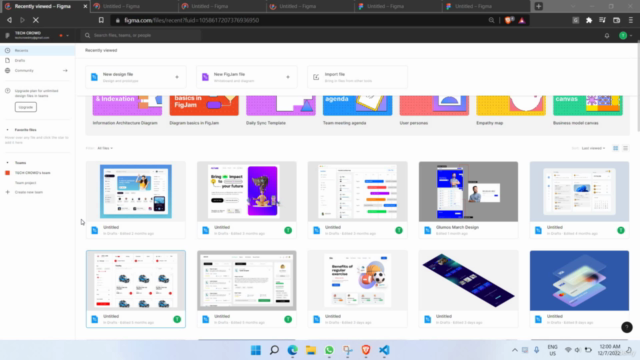Open File Explorer from taskbar

311,350
